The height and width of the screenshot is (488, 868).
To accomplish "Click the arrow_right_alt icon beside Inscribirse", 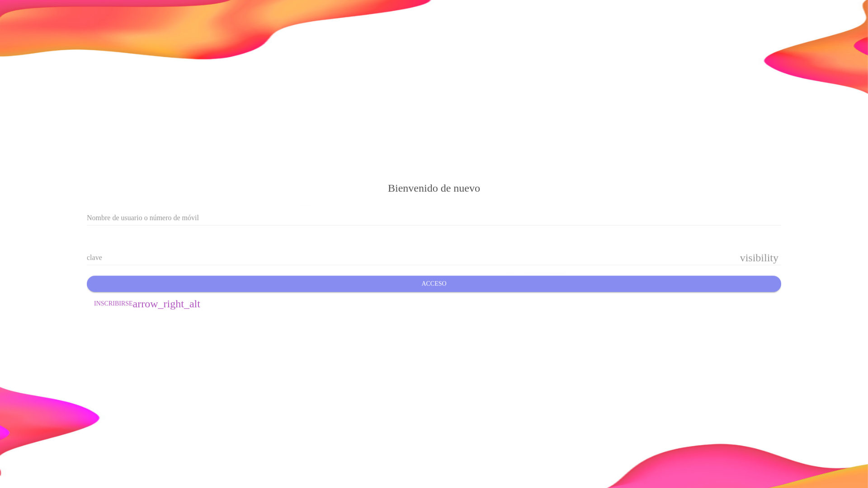I will coord(166,304).
